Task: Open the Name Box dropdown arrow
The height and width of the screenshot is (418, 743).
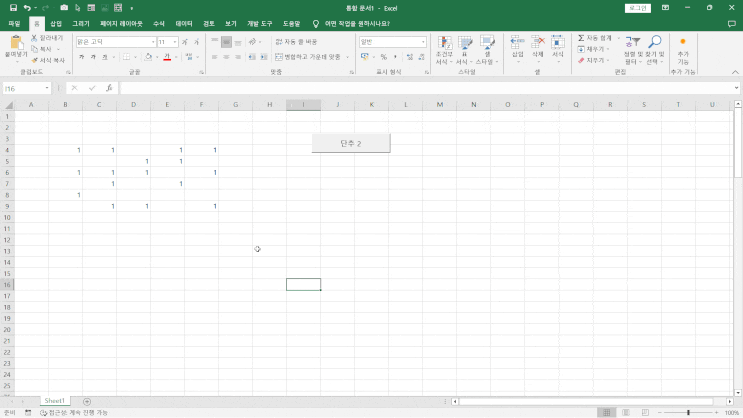Action: coord(47,88)
